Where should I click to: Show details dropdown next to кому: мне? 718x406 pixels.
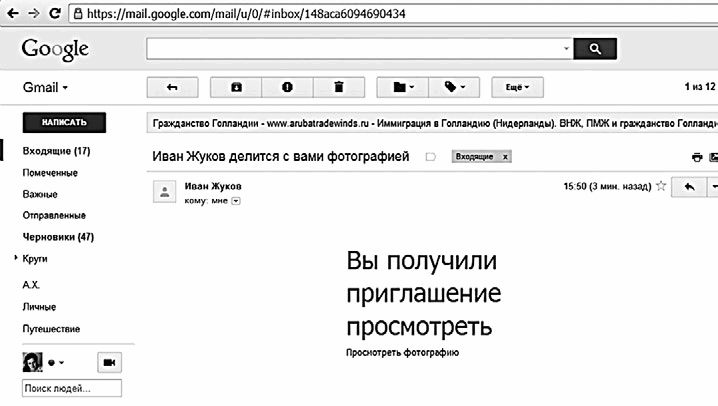[x=236, y=201]
